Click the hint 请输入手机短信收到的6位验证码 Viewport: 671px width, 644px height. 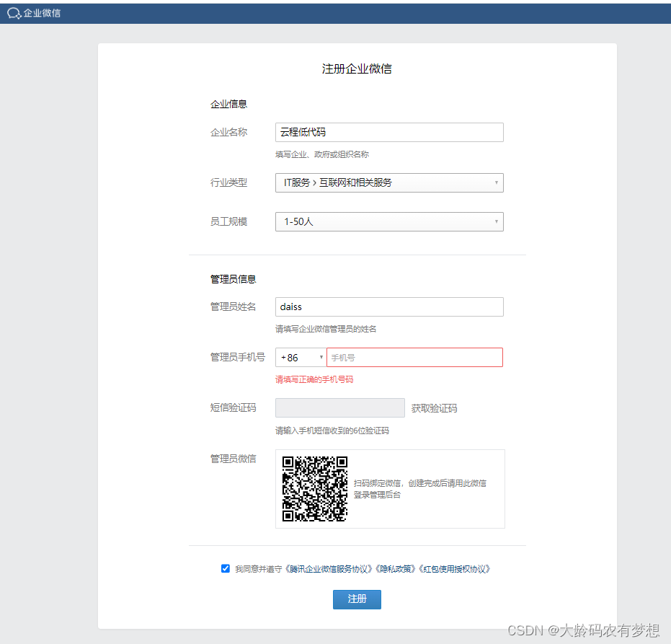[332, 431]
